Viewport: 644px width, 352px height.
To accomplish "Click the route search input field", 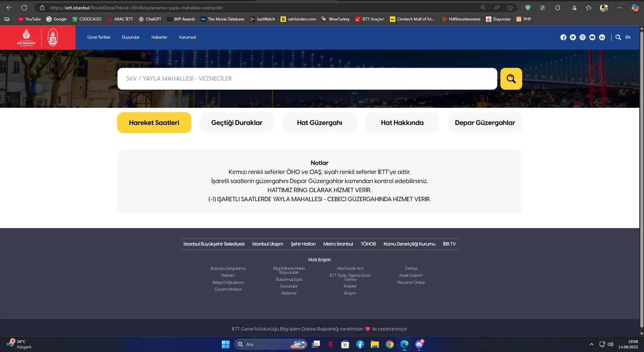I will [x=307, y=79].
